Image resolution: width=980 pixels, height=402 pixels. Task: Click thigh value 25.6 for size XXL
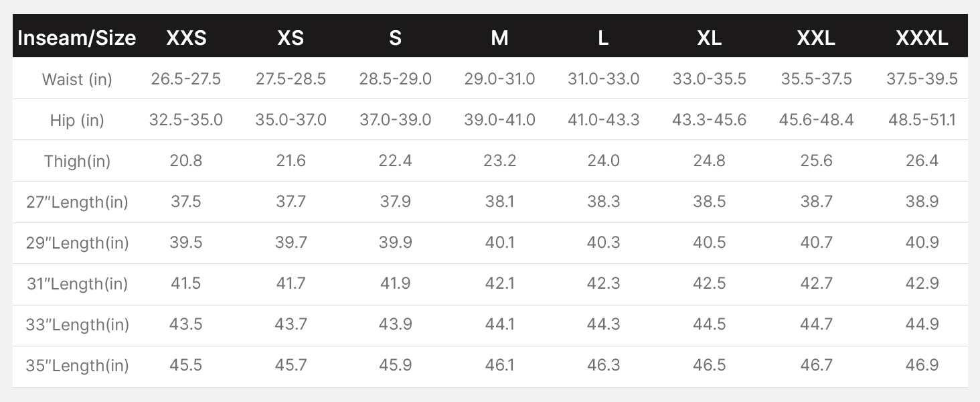click(816, 161)
